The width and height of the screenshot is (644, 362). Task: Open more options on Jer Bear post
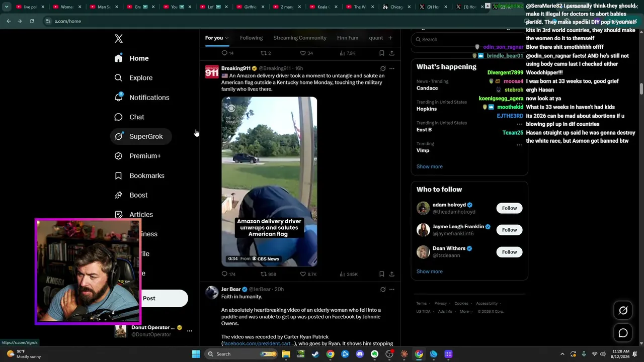[x=392, y=290]
